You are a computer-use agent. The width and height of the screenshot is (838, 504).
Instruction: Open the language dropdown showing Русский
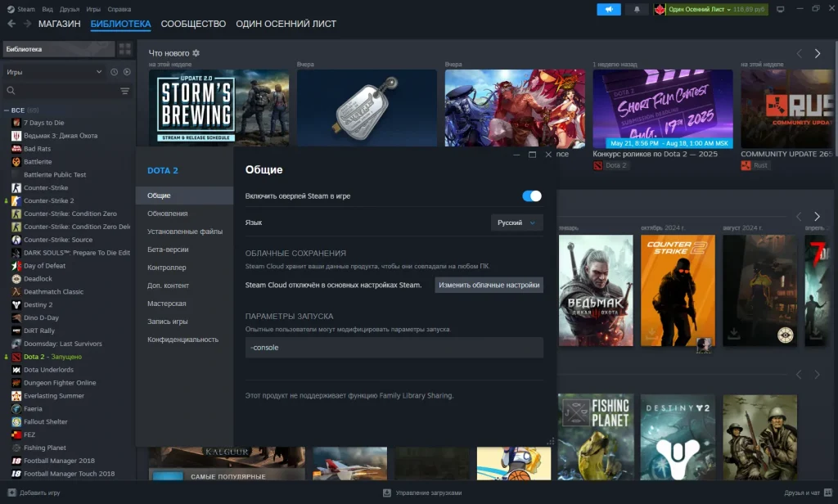tap(517, 223)
